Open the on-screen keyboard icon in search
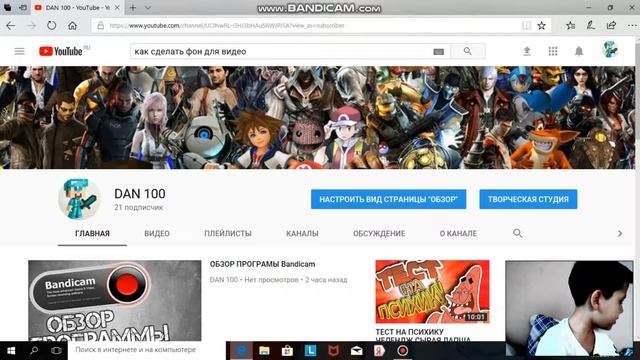640x360 pixels. [438, 51]
